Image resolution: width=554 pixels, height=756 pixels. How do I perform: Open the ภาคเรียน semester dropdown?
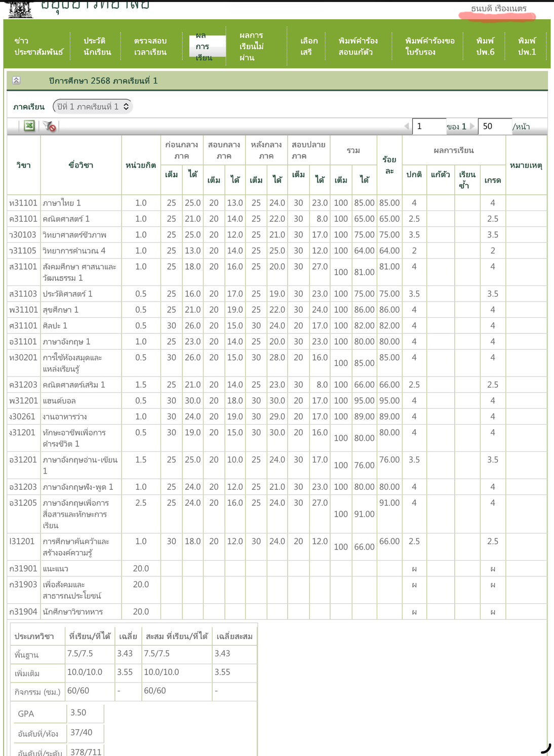tap(93, 107)
